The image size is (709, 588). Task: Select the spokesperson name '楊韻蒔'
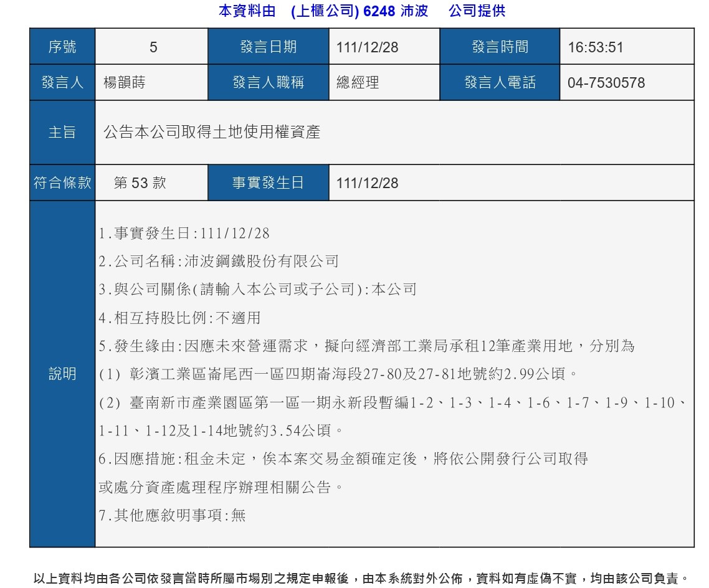(125, 83)
